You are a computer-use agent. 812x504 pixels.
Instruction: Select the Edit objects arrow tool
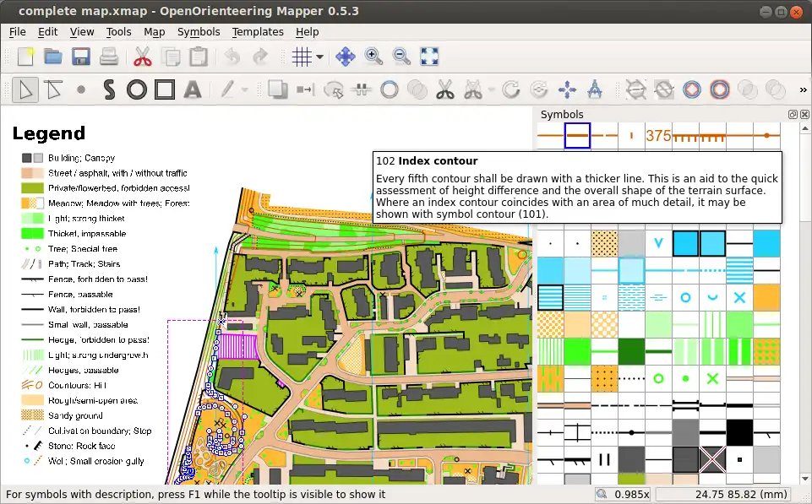tap(25, 89)
